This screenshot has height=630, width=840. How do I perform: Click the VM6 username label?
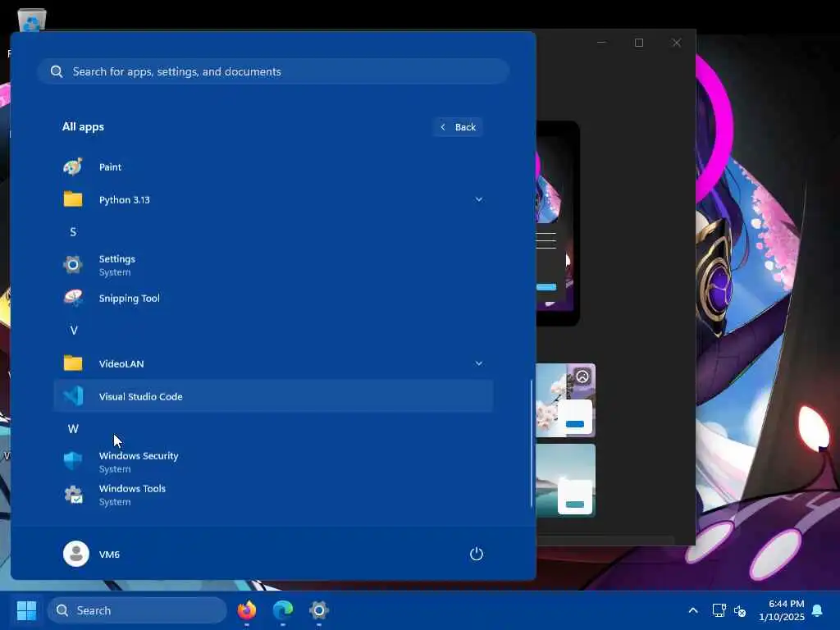[109, 555]
